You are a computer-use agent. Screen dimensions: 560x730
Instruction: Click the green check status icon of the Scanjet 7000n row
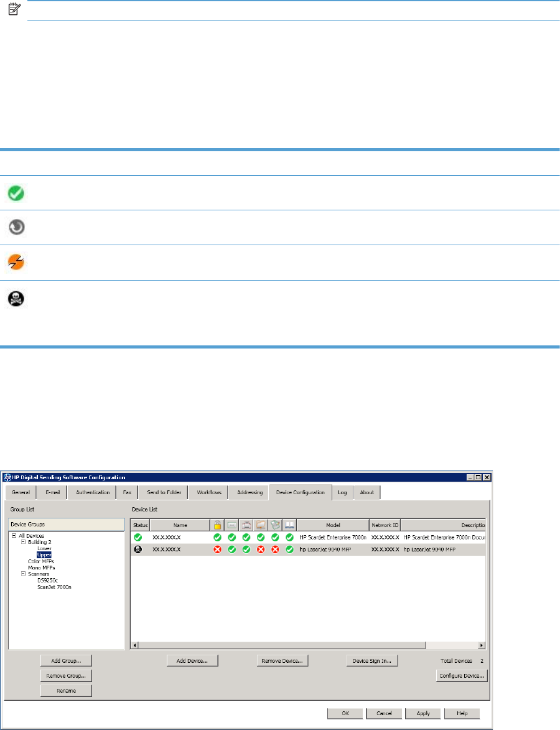[138, 537]
